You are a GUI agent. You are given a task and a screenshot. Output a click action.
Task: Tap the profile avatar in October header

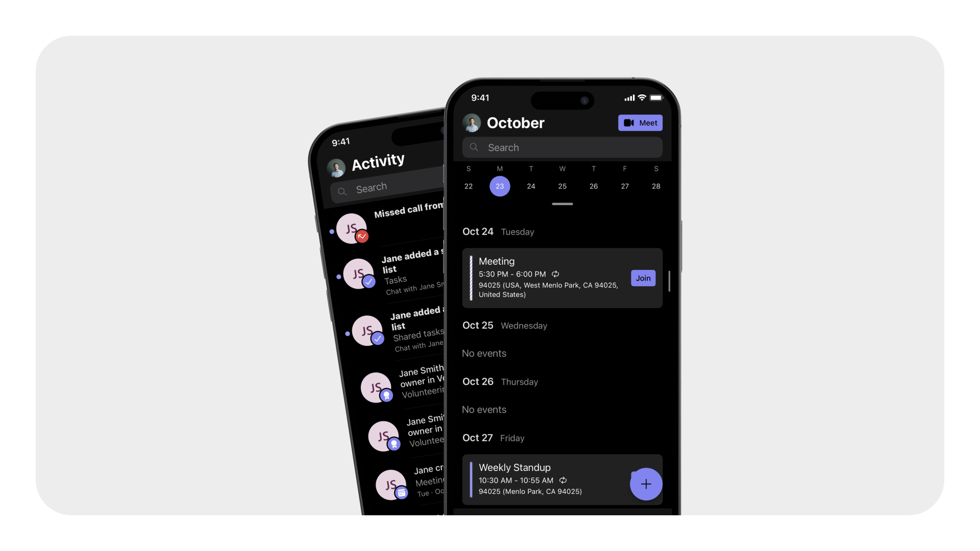(473, 122)
